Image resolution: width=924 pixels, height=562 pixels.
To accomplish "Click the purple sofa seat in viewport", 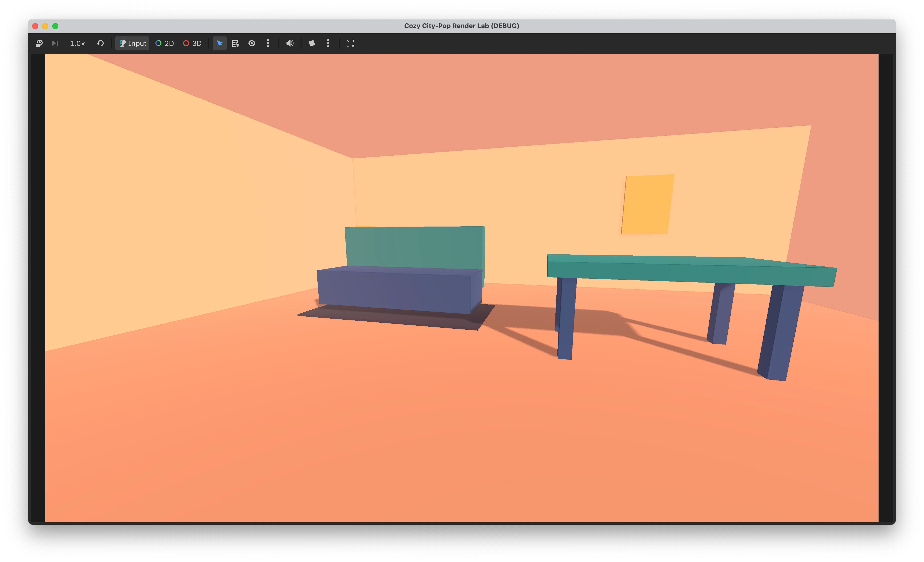I will [399, 290].
